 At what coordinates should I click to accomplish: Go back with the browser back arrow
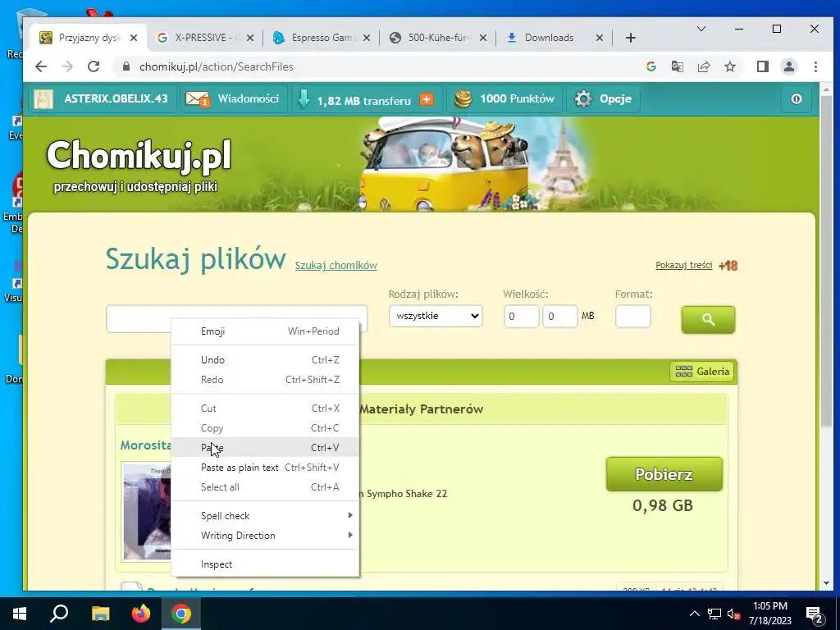click(x=41, y=66)
